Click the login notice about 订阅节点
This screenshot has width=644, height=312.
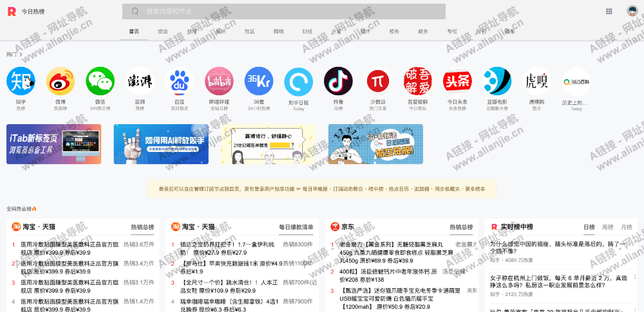click(x=322, y=189)
